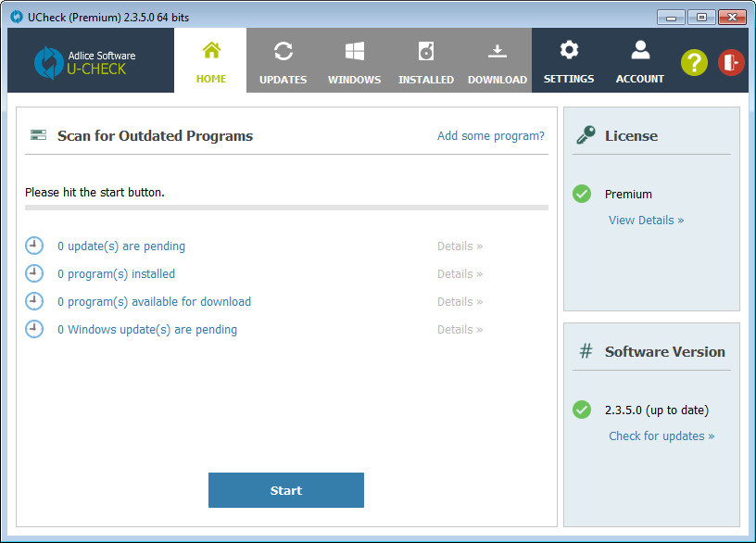Click the yellow help question mark icon
The width and height of the screenshot is (756, 543).
click(694, 63)
